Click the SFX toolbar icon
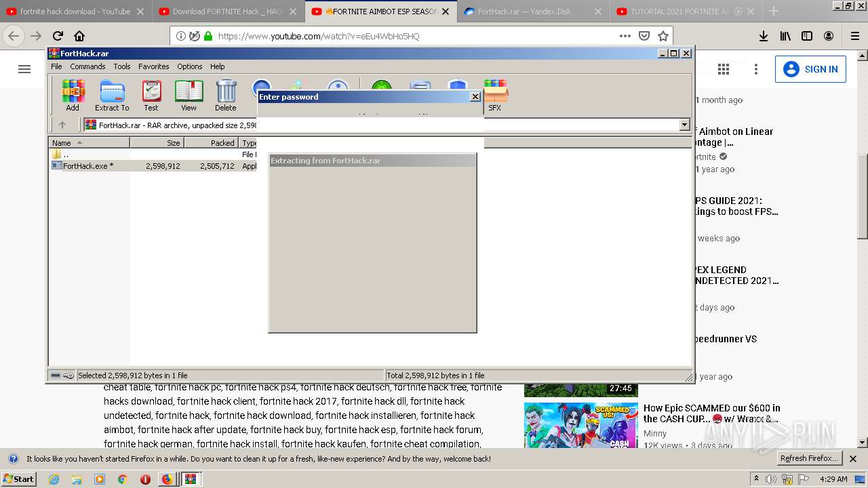This screenshot has width=868, height=488. coord(495,96)
